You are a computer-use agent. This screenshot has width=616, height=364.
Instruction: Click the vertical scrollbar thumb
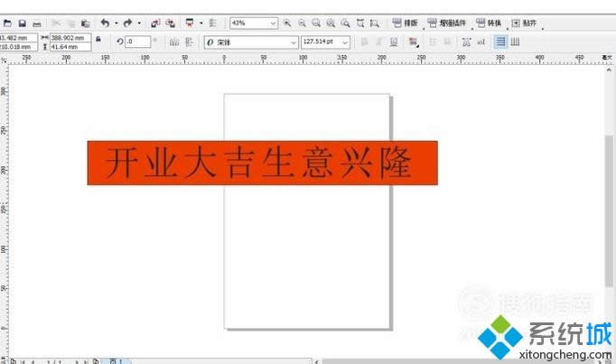pos(609,210)
